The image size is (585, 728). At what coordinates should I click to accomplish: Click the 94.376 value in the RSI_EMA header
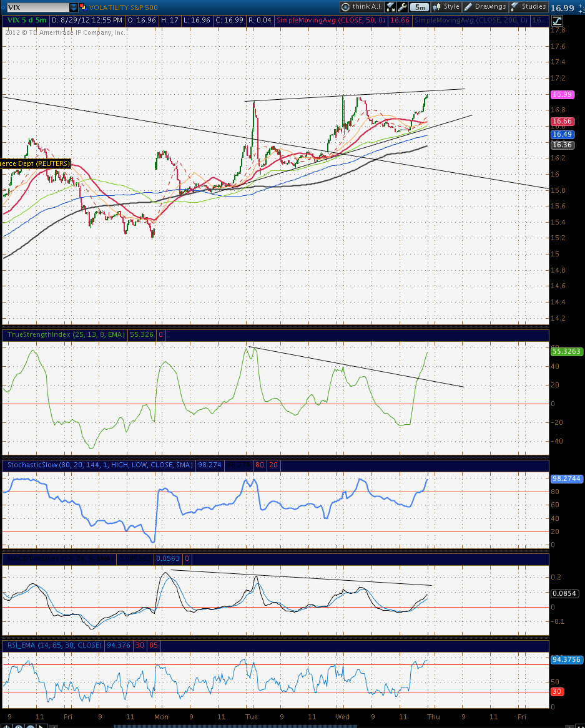click(x=119, y=645)
